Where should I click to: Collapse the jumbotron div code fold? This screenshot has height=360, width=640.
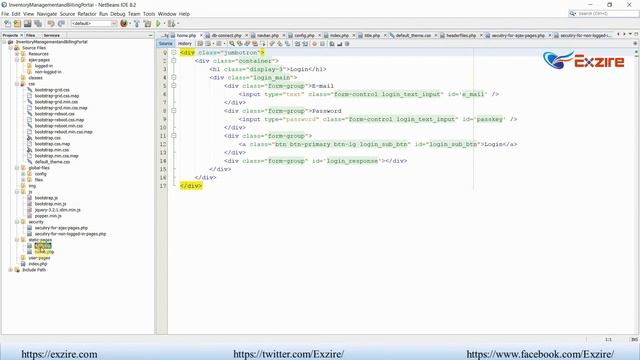[x=173, y=53]
